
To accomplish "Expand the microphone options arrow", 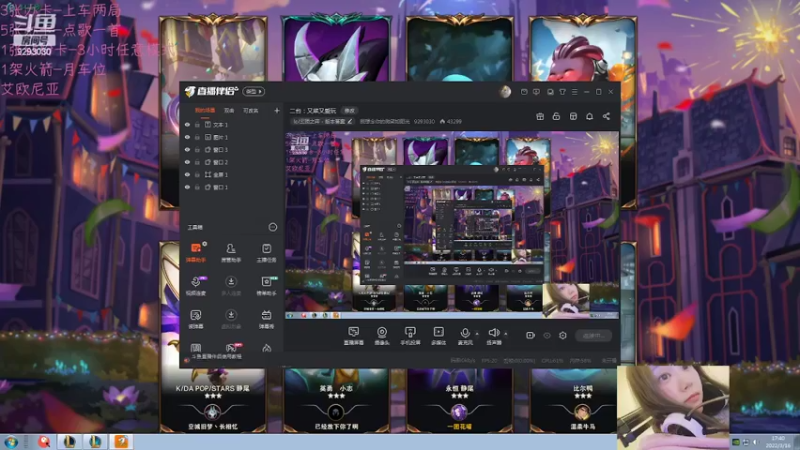I will tap(477, 334).
